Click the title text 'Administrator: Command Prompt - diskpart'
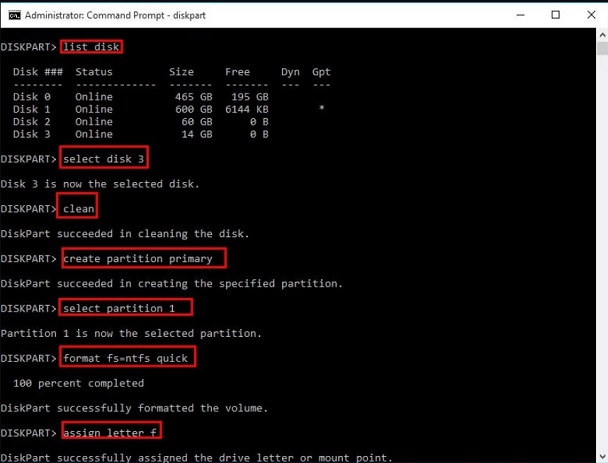This screenshot has height=463, width=608. click(115, 15)
